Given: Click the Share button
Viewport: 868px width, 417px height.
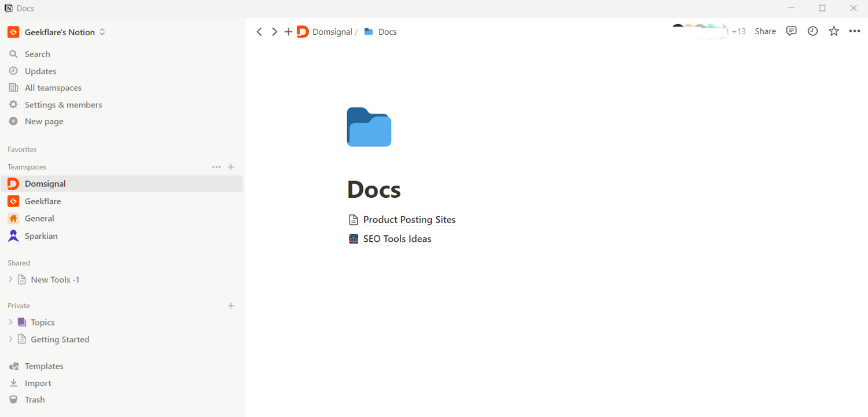Looking at the screenshot, I should (765, 31).
